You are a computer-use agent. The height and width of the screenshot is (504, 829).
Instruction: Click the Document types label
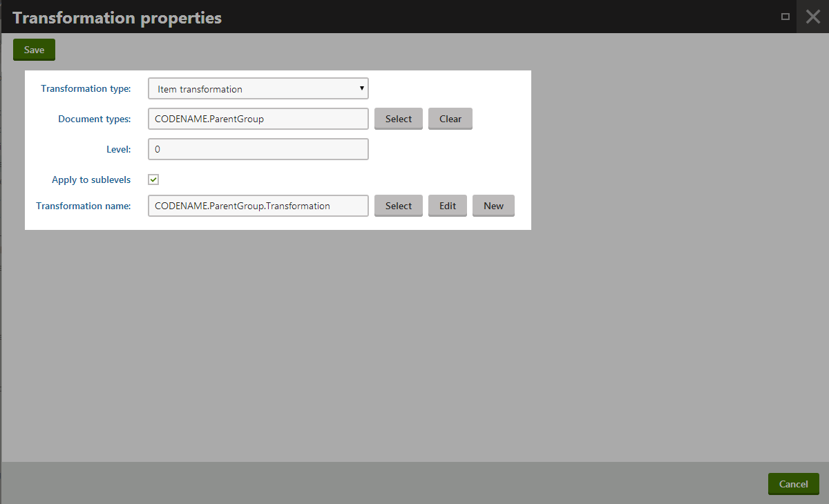tap(95, 119)
